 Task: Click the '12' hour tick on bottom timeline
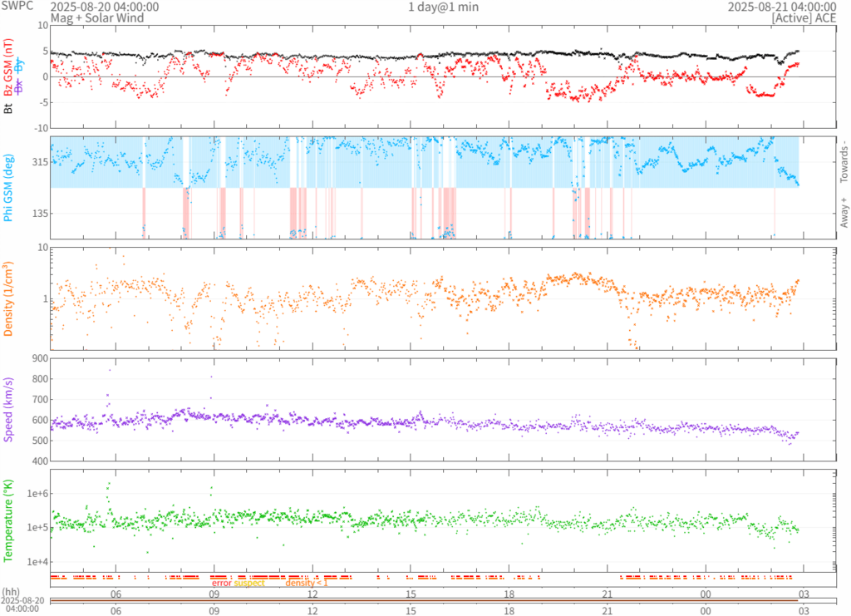[312, 610]
